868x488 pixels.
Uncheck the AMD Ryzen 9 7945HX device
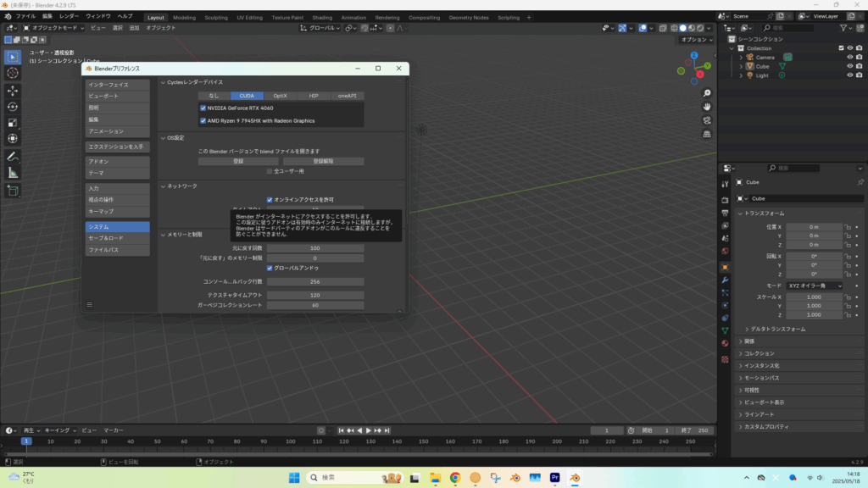click(203, 120)
